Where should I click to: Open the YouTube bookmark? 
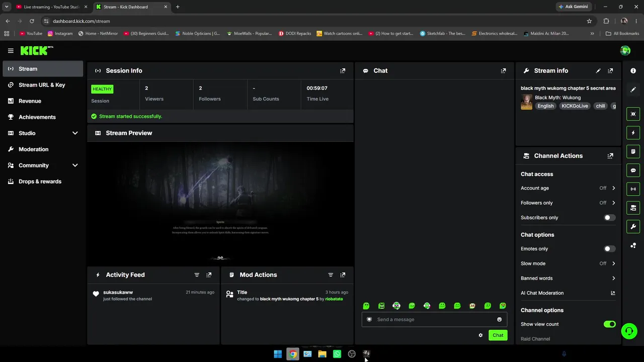point(31,34)
